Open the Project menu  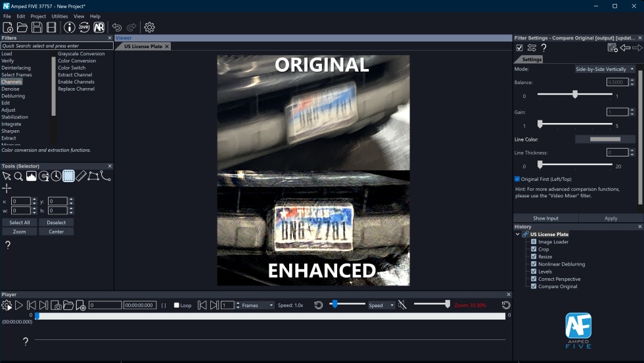click(x=38, y=16)
